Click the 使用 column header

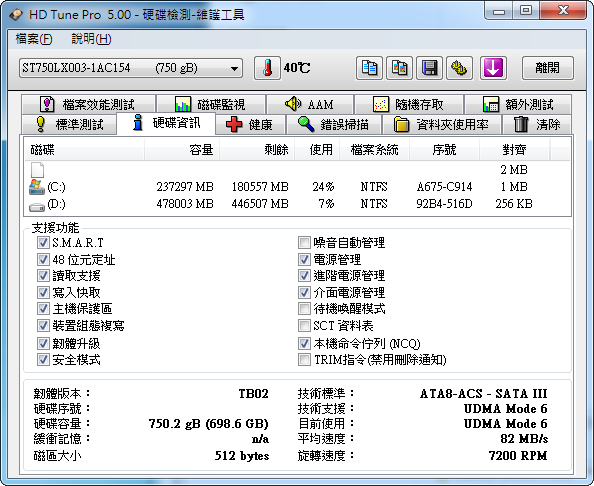pos(317,150)
